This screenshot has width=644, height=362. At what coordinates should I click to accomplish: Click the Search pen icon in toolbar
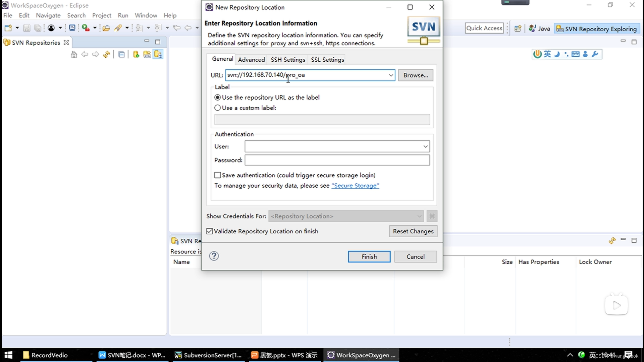click(118, 28)
